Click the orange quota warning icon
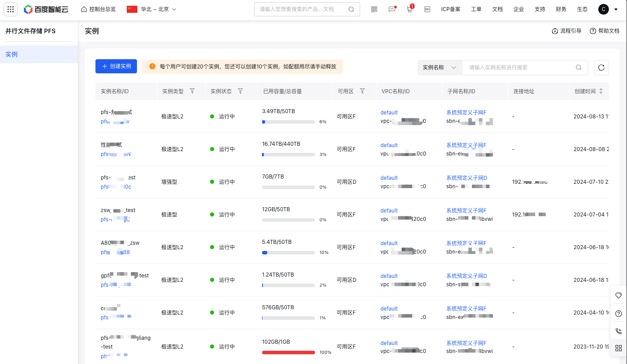 [x=152, y=66]
